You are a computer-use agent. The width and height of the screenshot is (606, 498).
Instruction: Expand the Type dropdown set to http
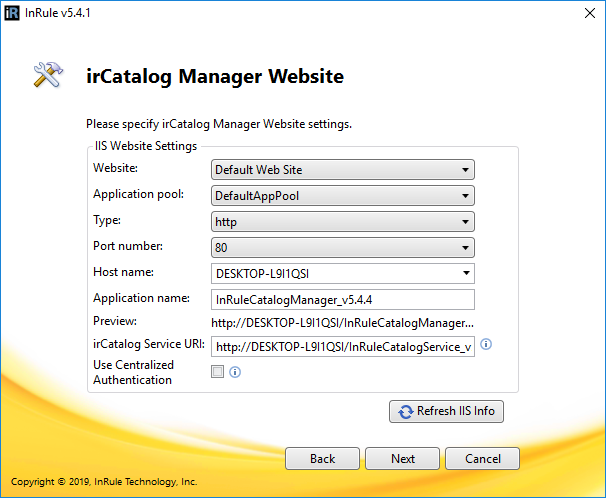tap(343, 222)
